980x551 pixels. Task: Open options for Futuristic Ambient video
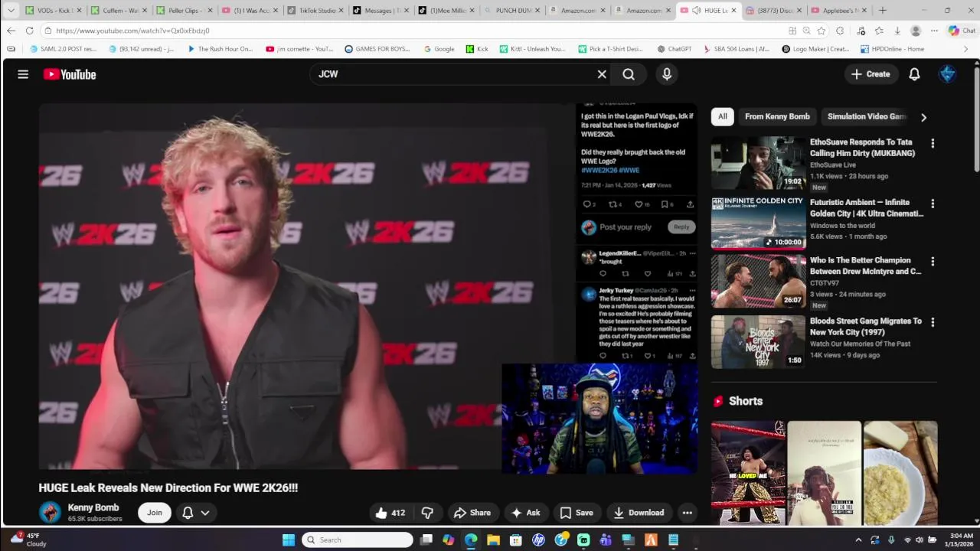[933, 204]
